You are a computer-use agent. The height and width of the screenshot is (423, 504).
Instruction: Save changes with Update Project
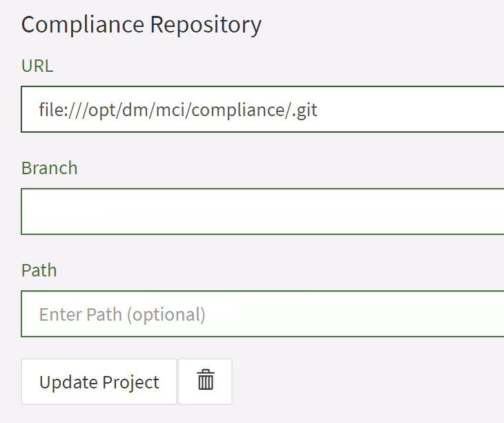99,382
